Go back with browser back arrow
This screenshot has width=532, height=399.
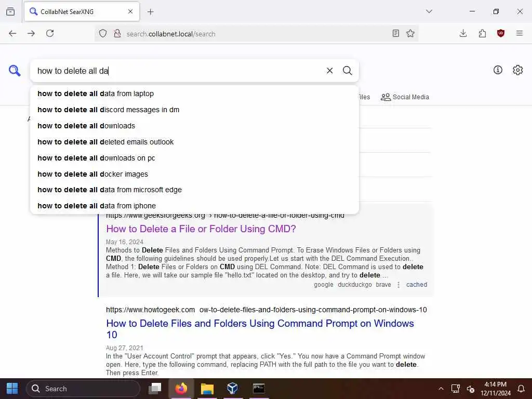click(x=12, y=33)
